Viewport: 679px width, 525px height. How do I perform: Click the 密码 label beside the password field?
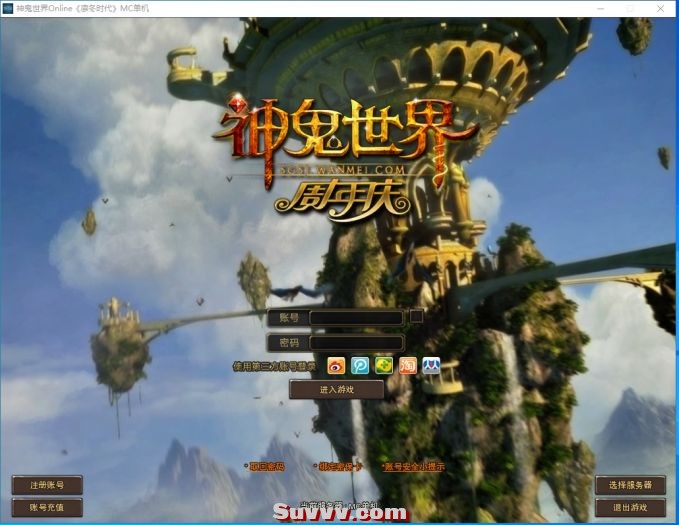click(289, 343)
